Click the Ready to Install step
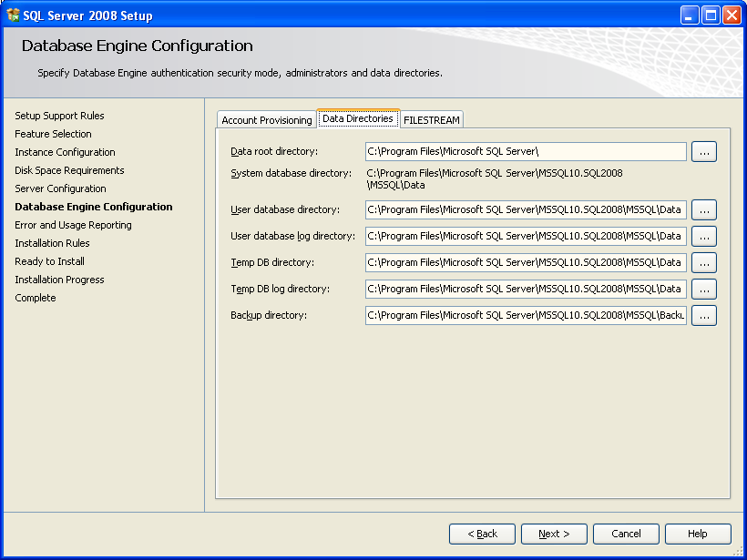 49,261
